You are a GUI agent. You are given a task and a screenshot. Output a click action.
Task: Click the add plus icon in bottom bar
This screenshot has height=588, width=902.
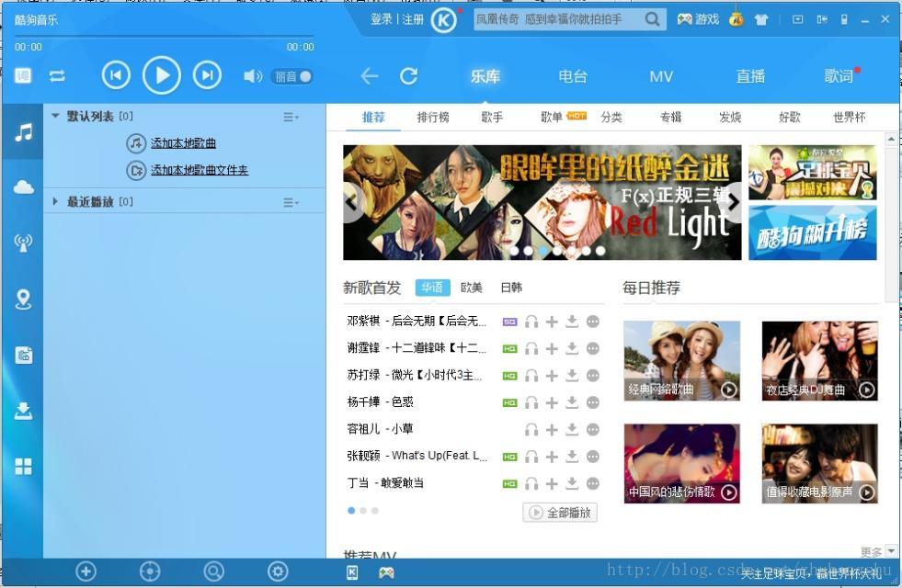(86, 571)
